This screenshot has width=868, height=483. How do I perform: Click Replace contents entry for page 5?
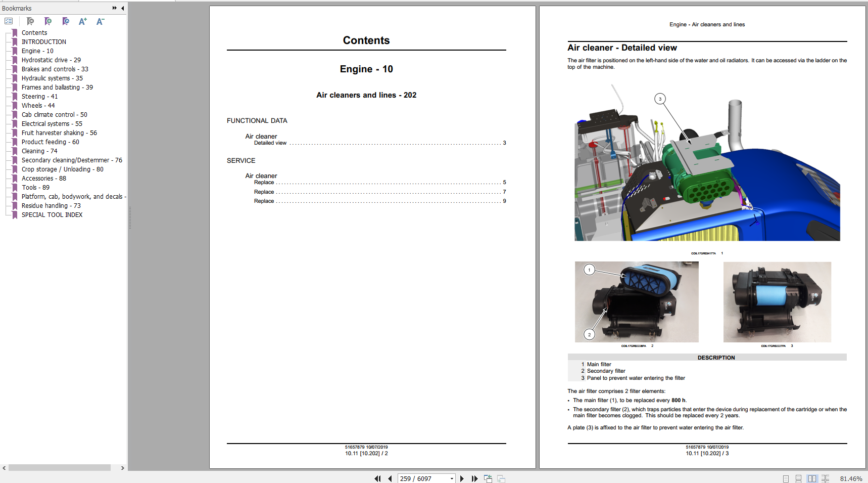pos(380,183)
